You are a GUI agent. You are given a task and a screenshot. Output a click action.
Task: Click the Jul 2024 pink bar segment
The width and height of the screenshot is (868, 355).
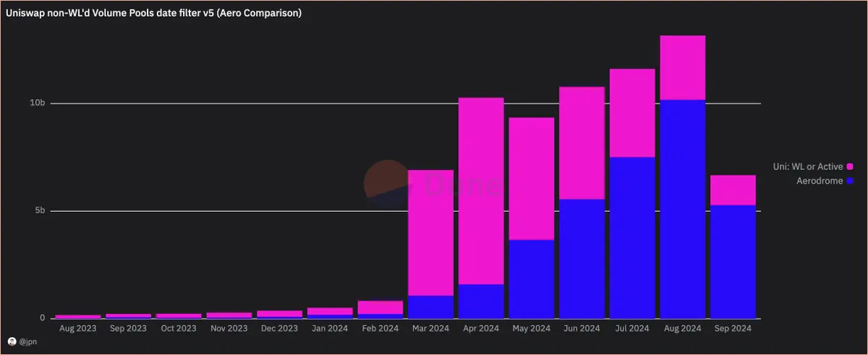tap(632, 114)
